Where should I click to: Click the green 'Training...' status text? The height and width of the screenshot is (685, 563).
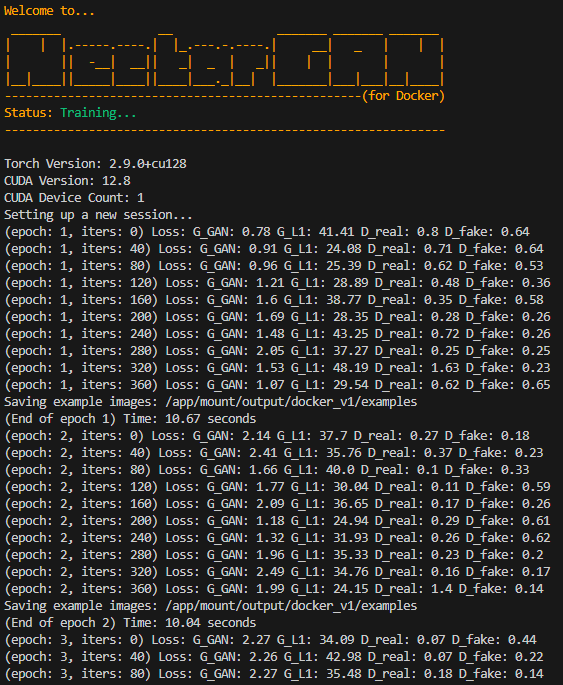98,113
